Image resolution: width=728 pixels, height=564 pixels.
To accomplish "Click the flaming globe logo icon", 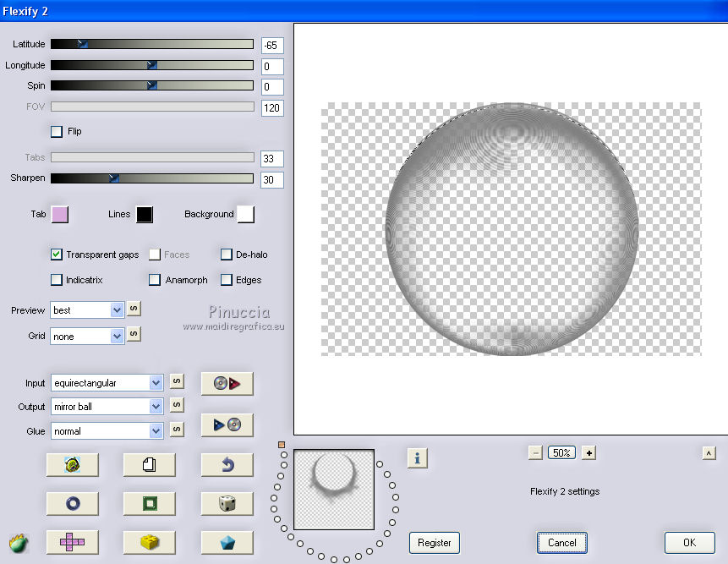I will click(x=19, y=543).
